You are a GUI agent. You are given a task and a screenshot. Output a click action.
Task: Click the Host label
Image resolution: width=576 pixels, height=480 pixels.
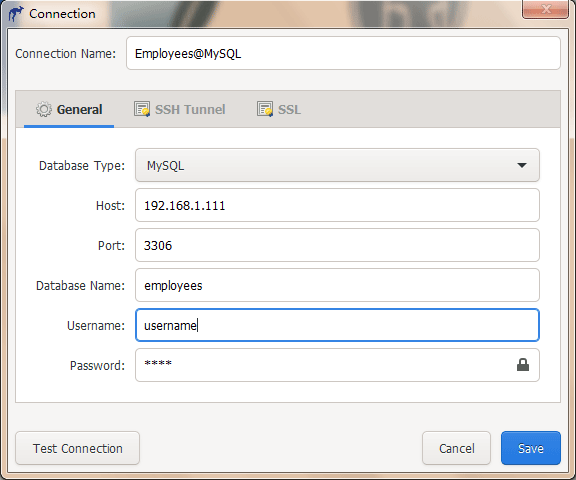point(110,205)
